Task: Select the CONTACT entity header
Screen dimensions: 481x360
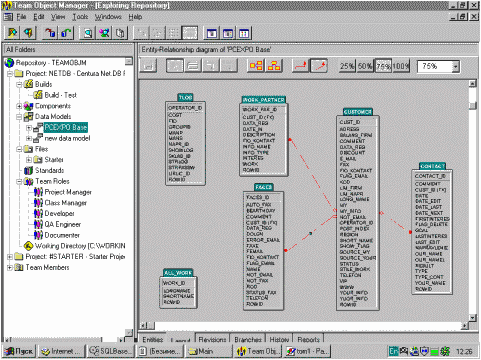Action: tap(432, 166)
